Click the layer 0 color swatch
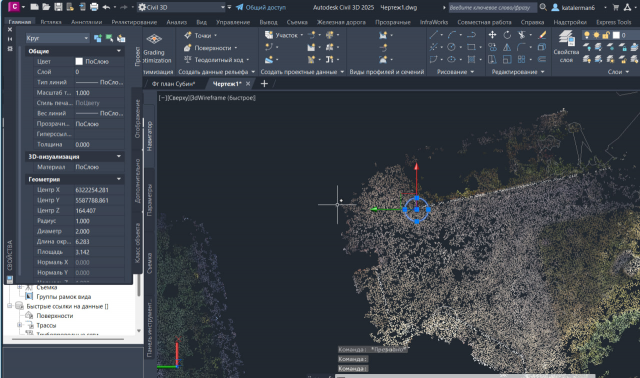Screen dimensions: 640x378 pos(616,35)
